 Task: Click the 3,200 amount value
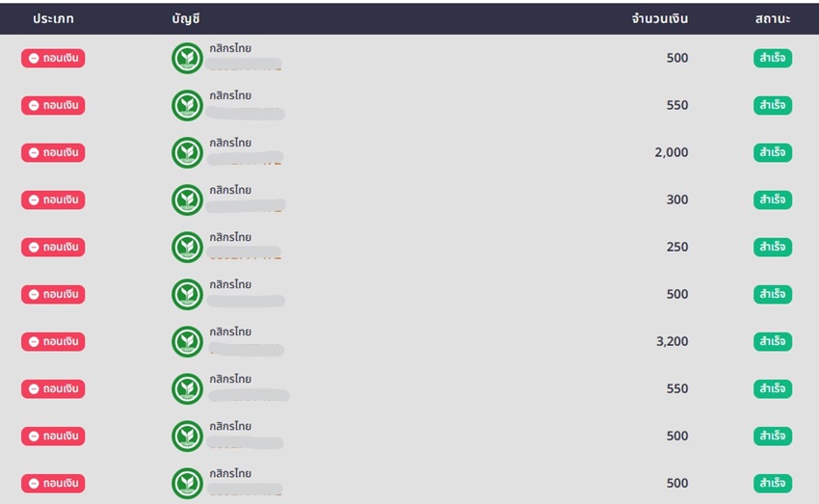[x=671, y=342]
